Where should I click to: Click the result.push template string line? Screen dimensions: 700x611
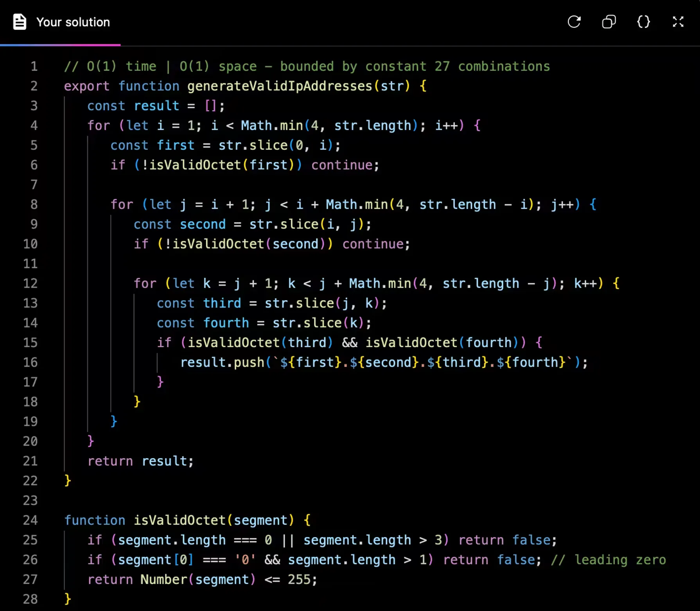(383, 362)
